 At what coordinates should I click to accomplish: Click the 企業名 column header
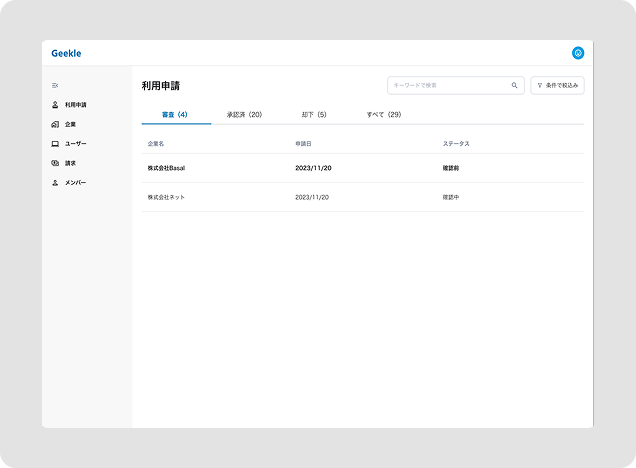[x=156, y=144]
